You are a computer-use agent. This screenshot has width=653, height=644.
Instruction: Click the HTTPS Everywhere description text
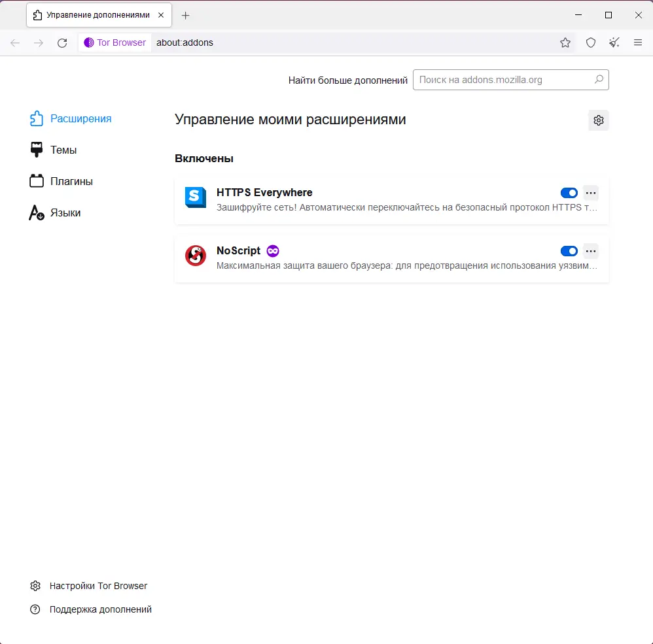(x=407, y=207)
